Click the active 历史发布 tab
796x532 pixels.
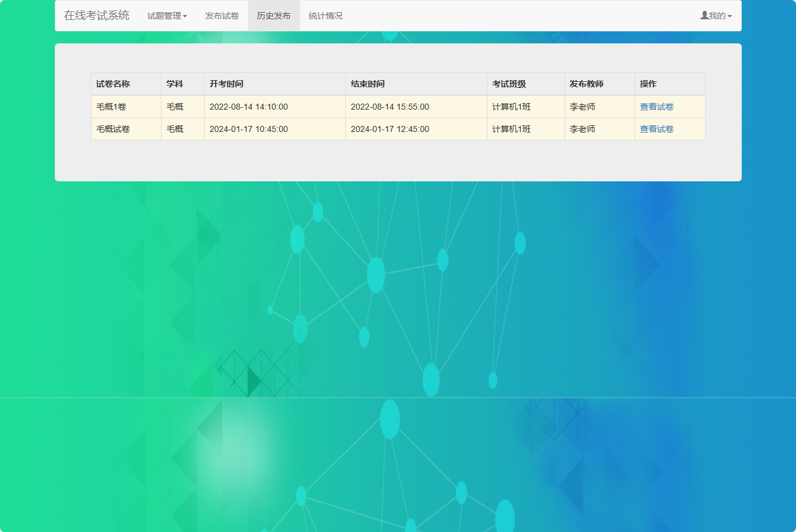click(274, 16)
